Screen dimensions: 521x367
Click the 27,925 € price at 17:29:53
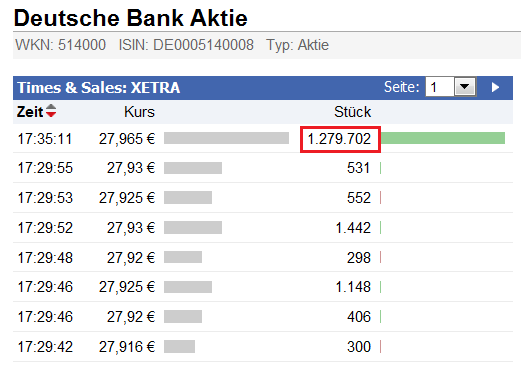pos(127,198)
